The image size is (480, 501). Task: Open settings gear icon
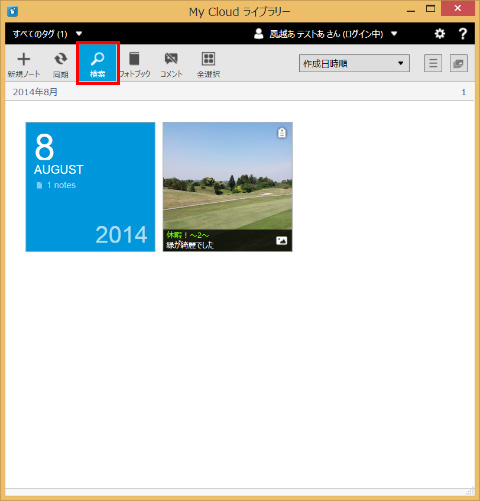tap(440, 34)
